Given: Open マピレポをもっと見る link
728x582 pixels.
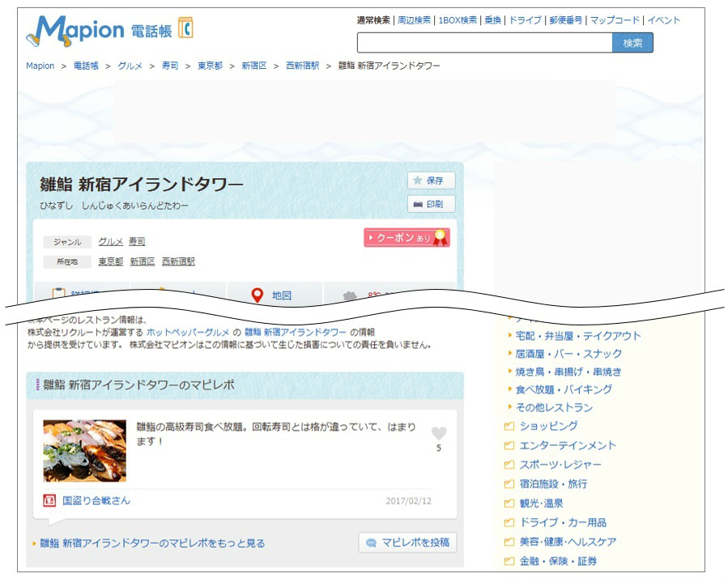Looking at the screenshot, I should [152, 543].
